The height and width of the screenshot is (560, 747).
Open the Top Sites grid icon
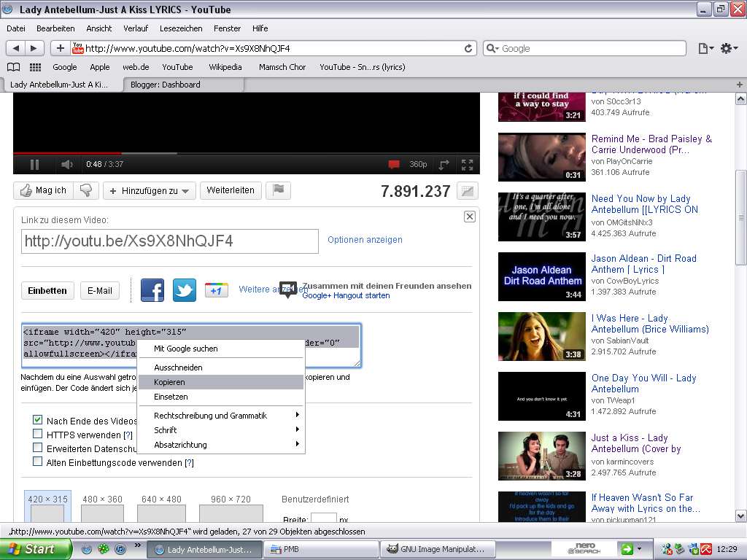pyautogui.click(x=36, y=67)
